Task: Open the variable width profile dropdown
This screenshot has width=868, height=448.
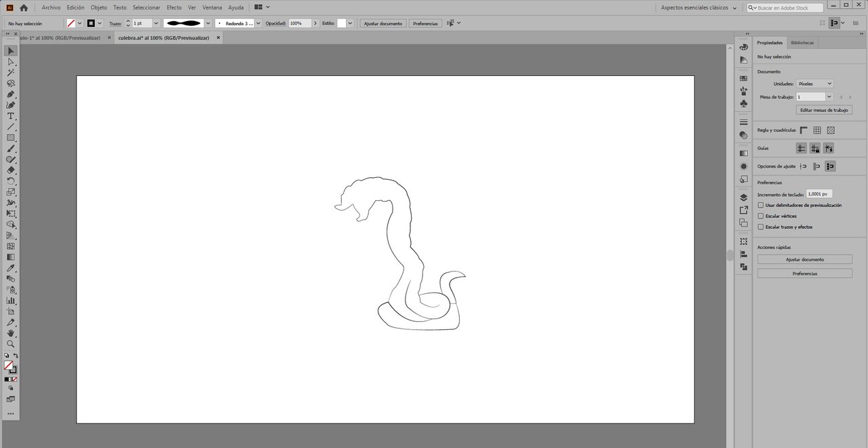Action: (x=208, y=23)
